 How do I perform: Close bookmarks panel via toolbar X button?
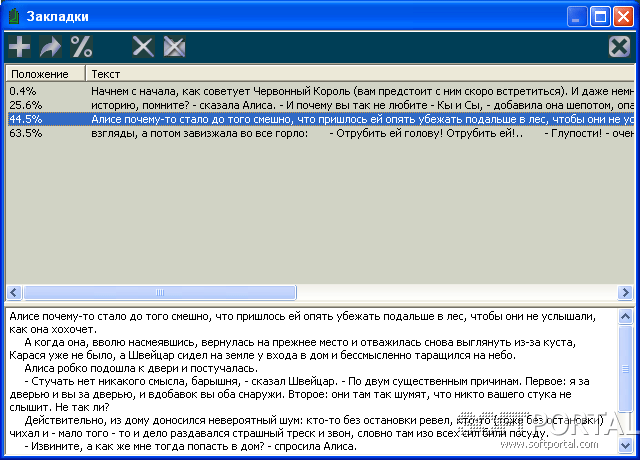[619, 47]
